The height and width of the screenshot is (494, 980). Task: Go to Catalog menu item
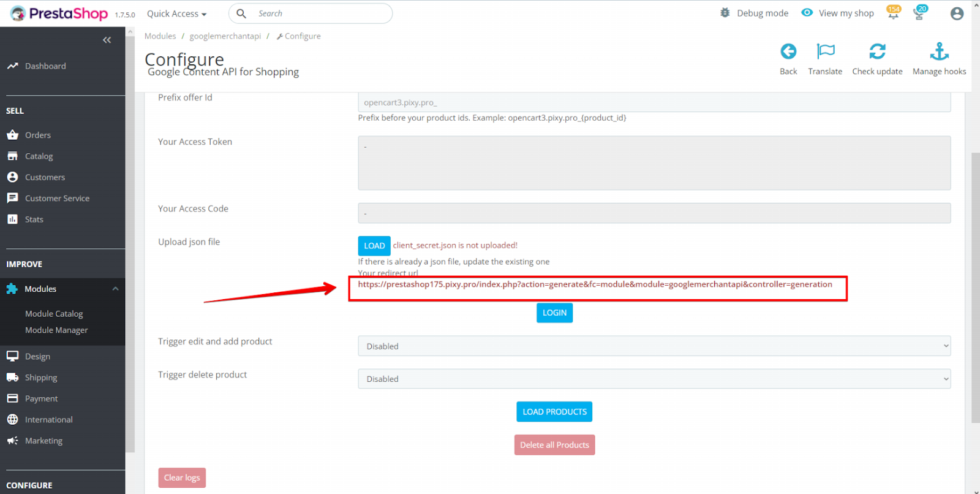(39, 156)
